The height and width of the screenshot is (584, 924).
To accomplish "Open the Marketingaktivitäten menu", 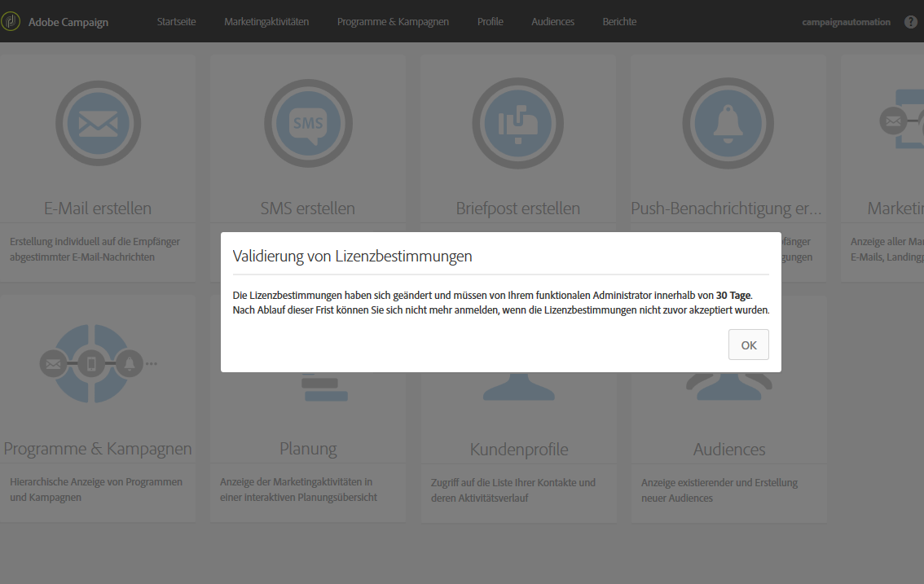I will tap(266, 22).
